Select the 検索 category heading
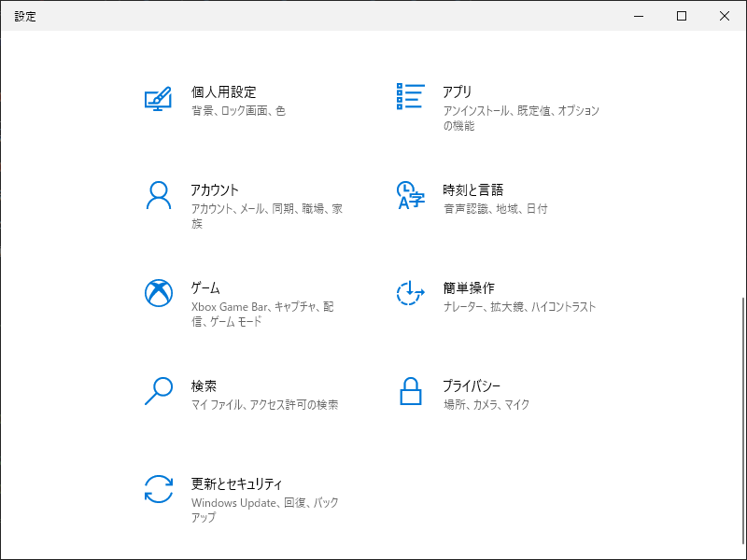747x560 pixels. pyautogui.click(x=204, y=386)
